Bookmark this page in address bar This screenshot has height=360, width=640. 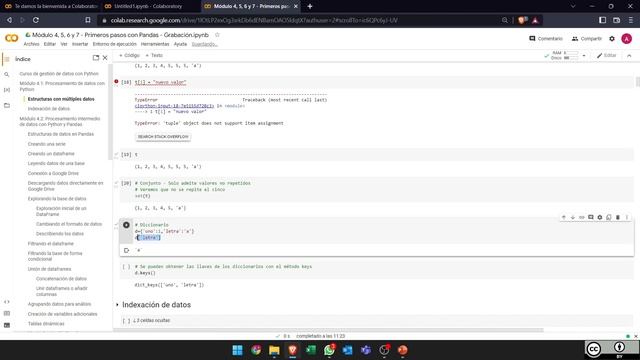tap(88, 20)
